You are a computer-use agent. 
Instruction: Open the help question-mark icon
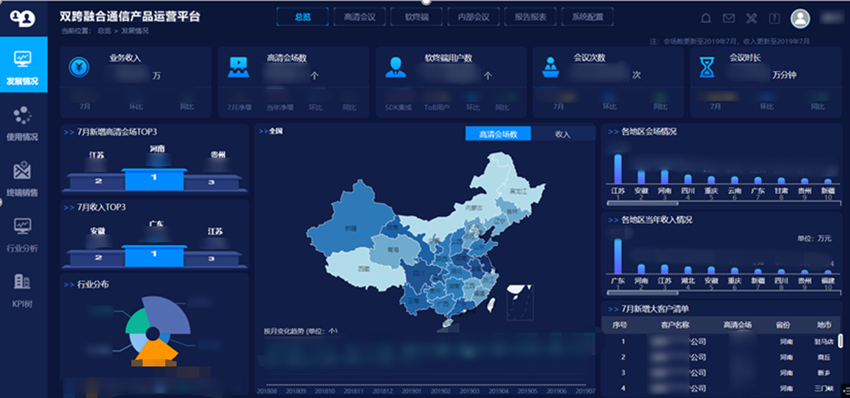(774, 18)
